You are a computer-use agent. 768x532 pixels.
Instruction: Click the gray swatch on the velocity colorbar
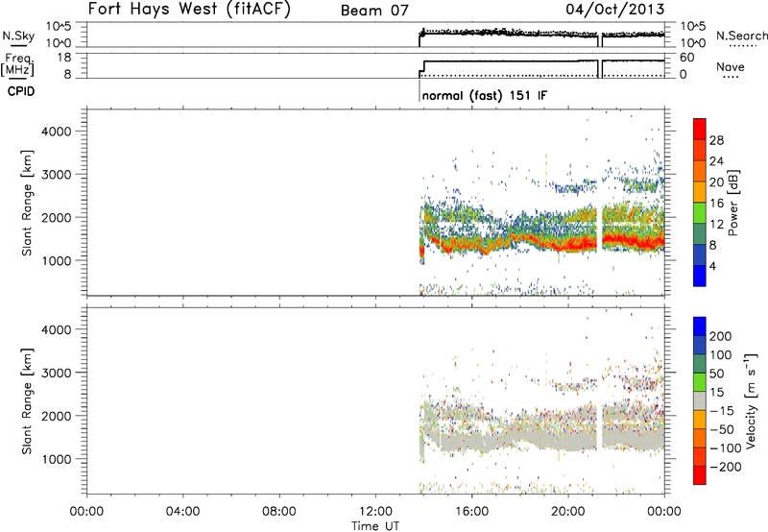click(x=700, y=400)
